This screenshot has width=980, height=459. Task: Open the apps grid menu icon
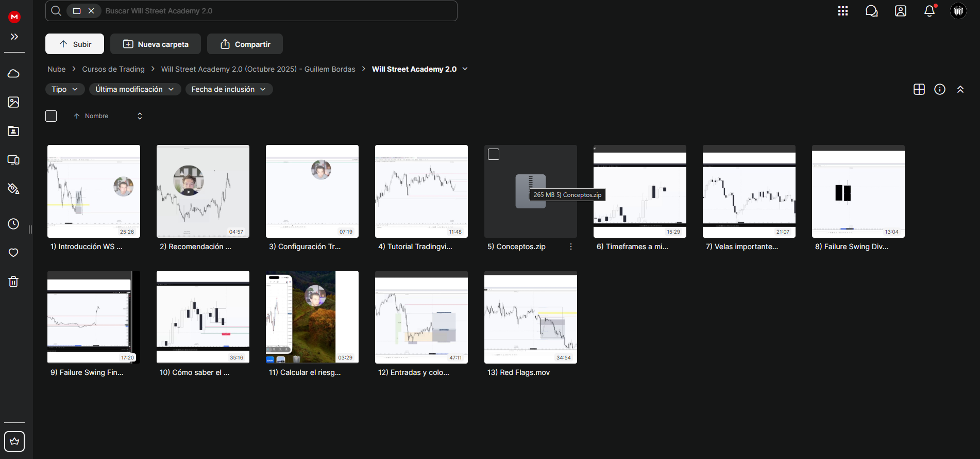click(x=843, y=11)
